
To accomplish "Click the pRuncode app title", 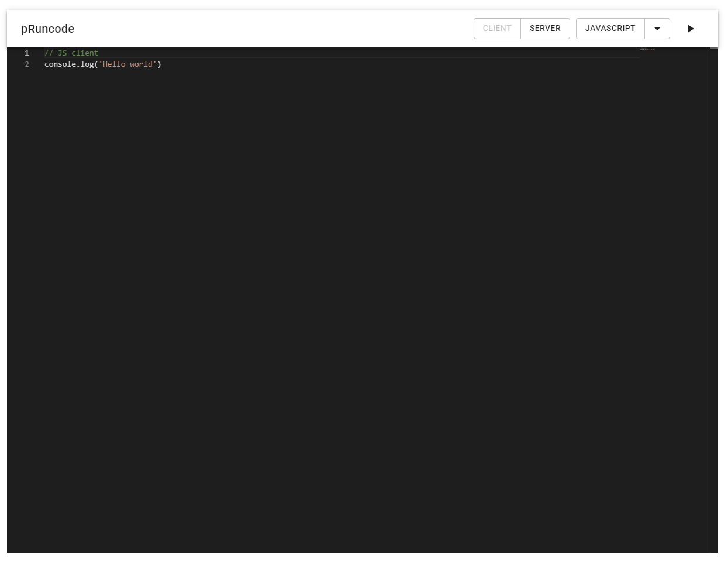I will 47,29.
